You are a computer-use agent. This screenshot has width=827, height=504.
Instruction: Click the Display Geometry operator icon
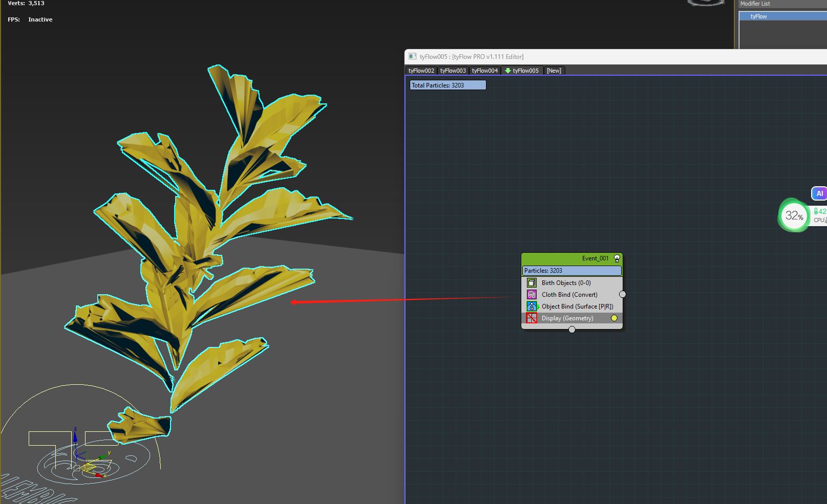point(532,318)
